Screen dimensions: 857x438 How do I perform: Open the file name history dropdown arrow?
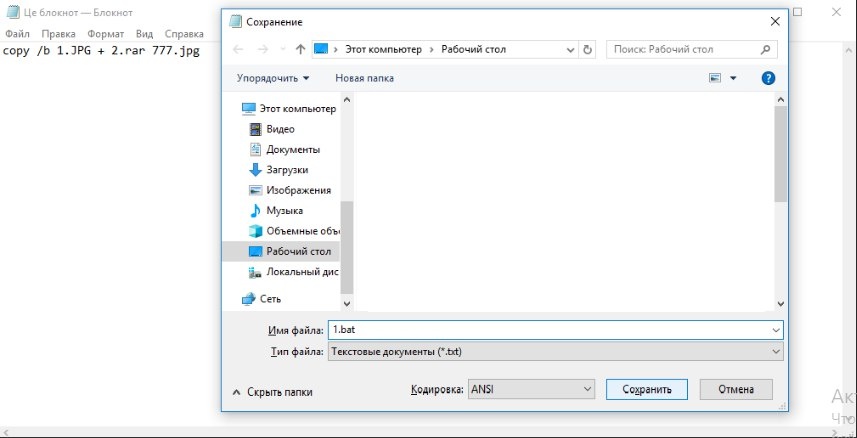(x=776, y=330)
